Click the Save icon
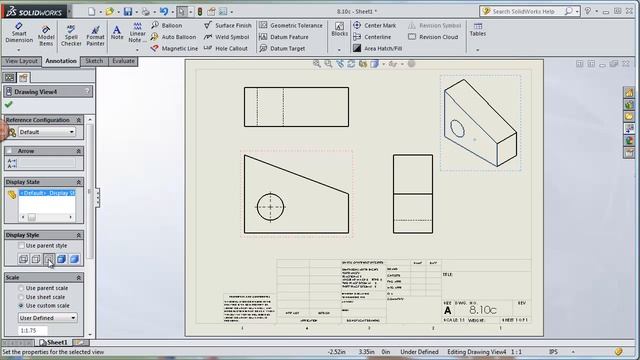 tap(128, 11)
